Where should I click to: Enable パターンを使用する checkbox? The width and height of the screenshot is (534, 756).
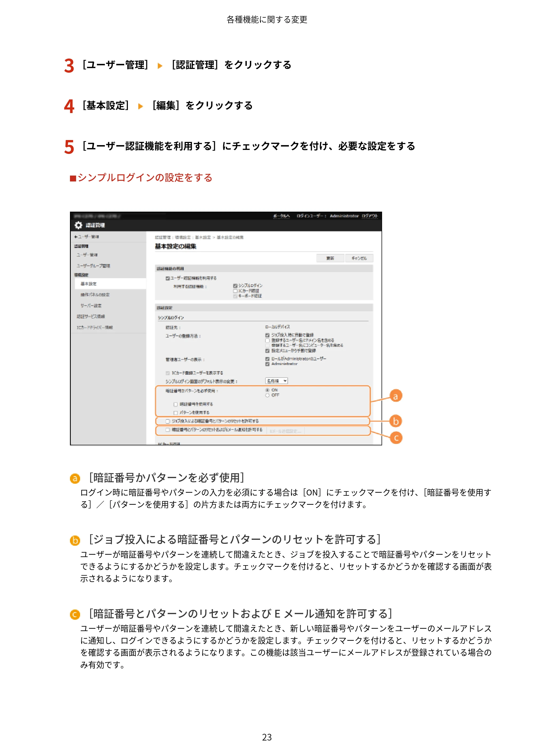pos(176,413)
